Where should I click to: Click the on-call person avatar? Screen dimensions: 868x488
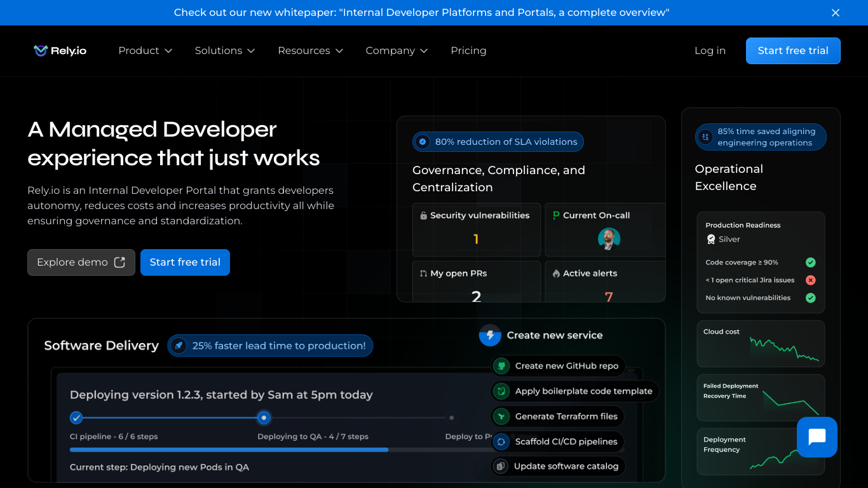point(609,239)
